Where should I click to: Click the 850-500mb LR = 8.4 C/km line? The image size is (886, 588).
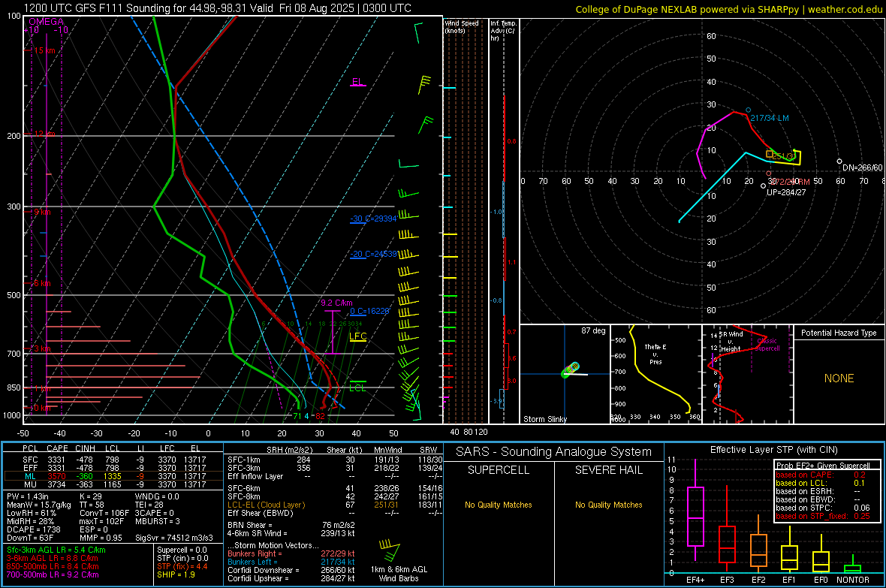pos(53,566)
